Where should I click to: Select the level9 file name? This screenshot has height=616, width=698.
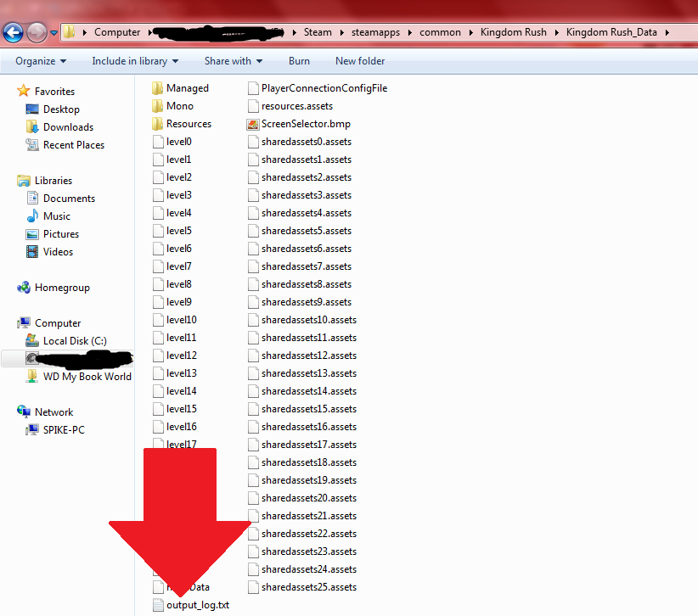(x=179, y=302)
